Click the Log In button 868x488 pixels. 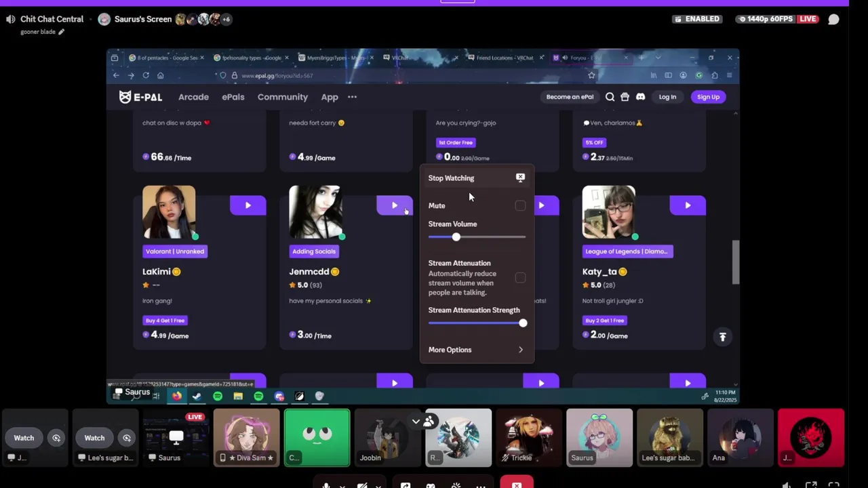(x=667, y=97)
